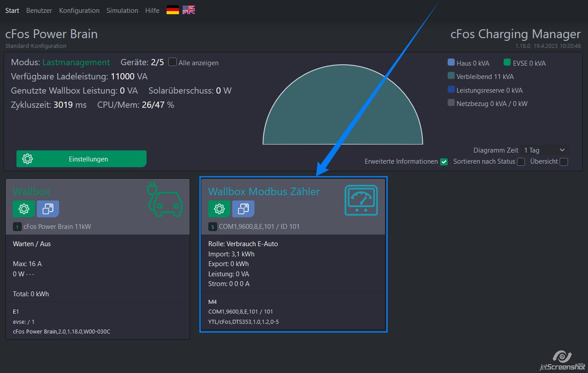Click Solarüberschuss 0 W value
The height and width of the screenshot is (373, 588).
[x=224, y=91]
